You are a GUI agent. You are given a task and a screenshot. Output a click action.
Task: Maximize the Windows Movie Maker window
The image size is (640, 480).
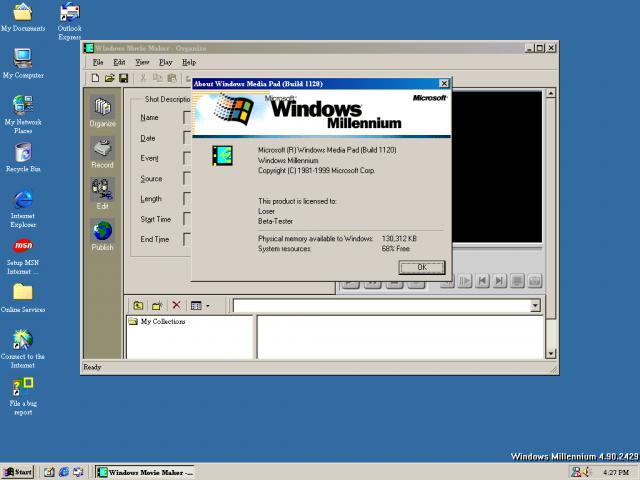[x=540, y=48]
